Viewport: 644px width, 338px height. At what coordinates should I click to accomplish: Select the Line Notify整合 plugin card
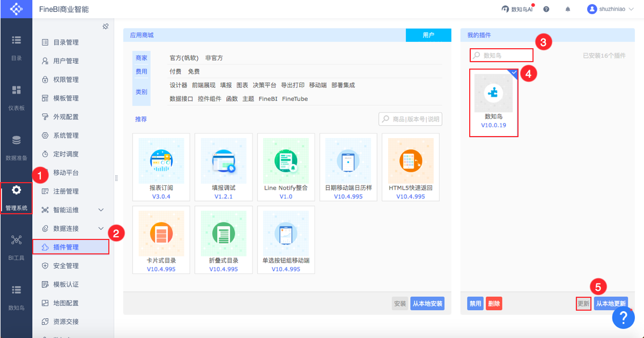[x=286, y=167]
